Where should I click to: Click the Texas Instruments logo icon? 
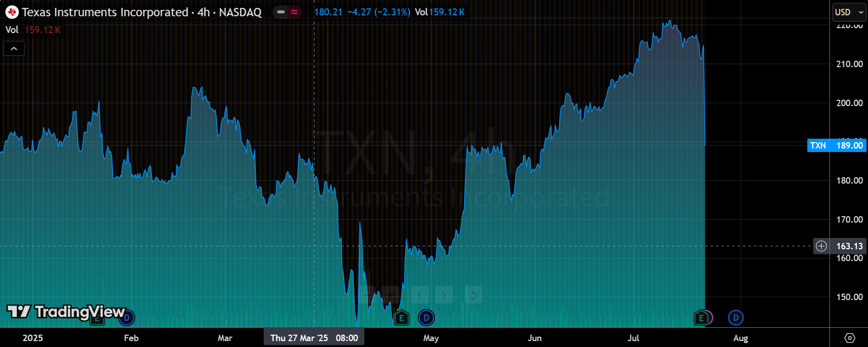[x=12, y=12]
